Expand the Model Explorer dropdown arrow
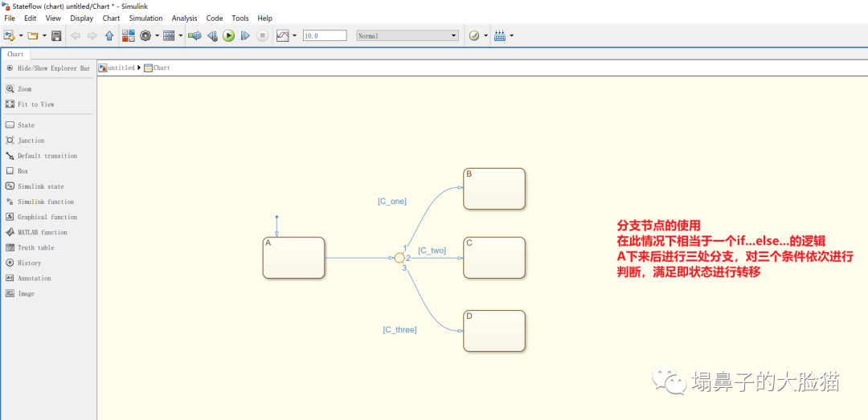 [x=181, y=36]
